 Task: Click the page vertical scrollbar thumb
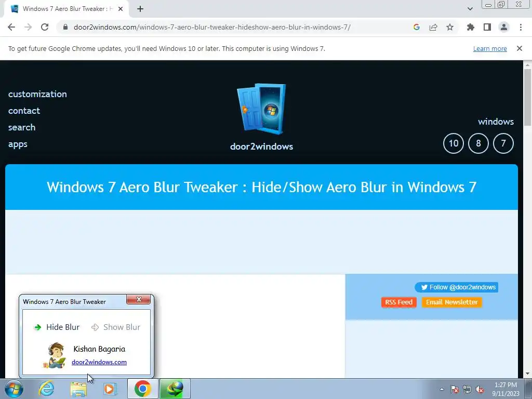pyautogui.click(x=527, y=97)
